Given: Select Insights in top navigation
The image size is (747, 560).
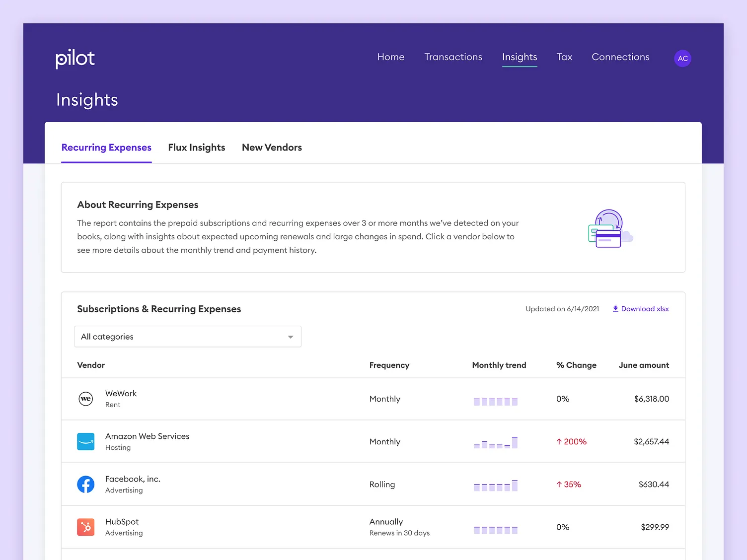Looking at the screenshot, I should pos(520,57).
